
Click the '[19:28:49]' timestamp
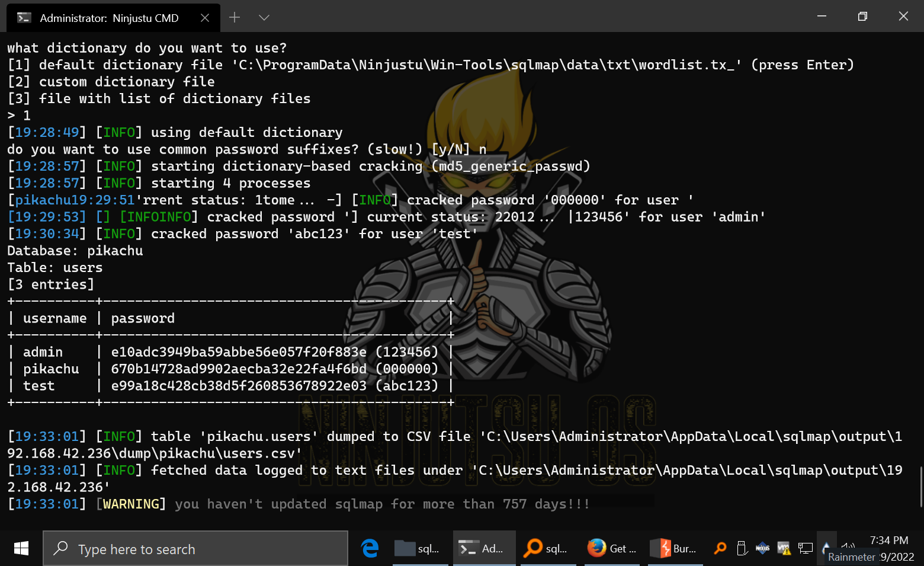pyautogui.click(x=47, y=132)
